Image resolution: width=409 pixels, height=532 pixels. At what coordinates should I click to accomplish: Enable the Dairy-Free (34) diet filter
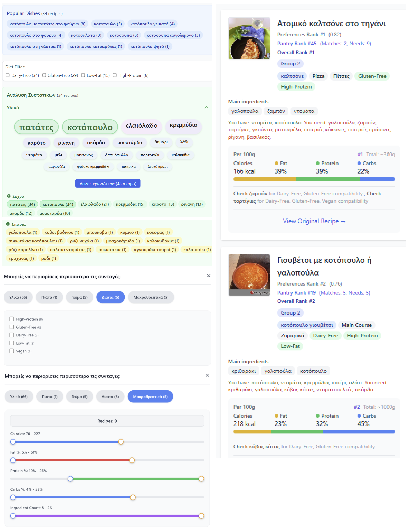click(x=8, y=75)
